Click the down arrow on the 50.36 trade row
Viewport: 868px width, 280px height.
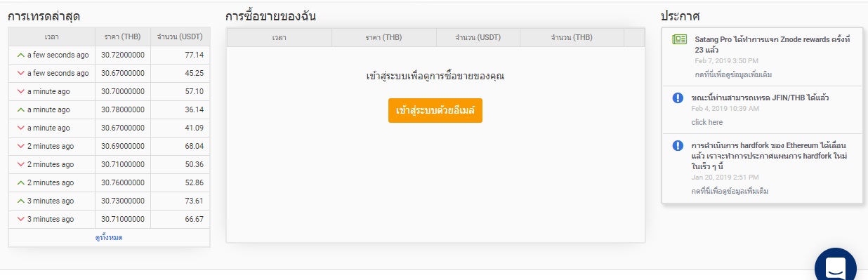tap(21, 164)
